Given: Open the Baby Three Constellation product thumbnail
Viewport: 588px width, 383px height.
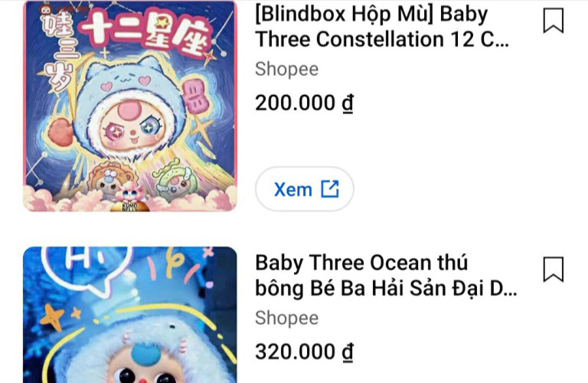Looking at the screenshot, I should 129,106.
